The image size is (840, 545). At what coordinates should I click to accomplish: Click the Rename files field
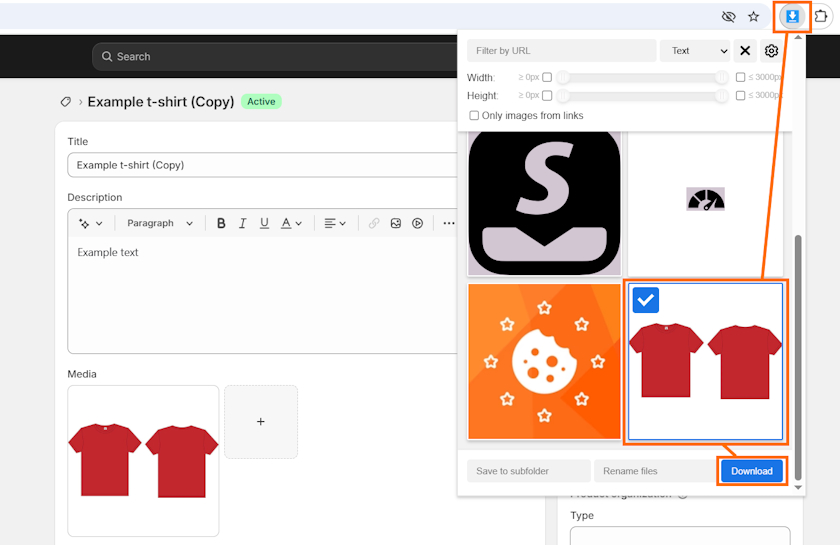click(x=655, y=471)
